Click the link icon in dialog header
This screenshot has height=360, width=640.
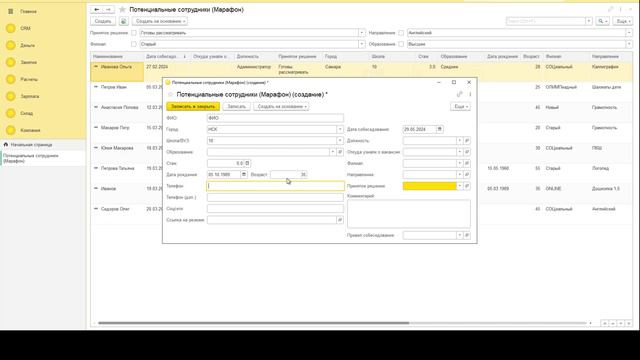pos(460,94)
